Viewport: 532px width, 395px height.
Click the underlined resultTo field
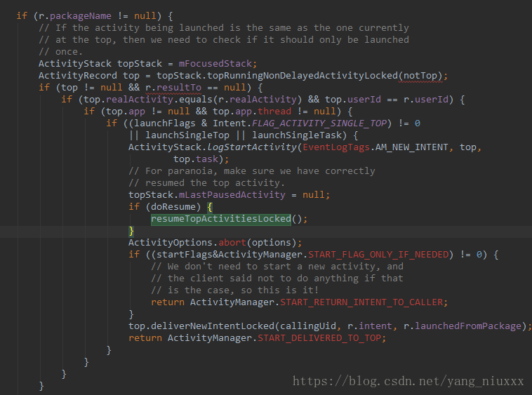pyautogui.click(x=179, y=88)
